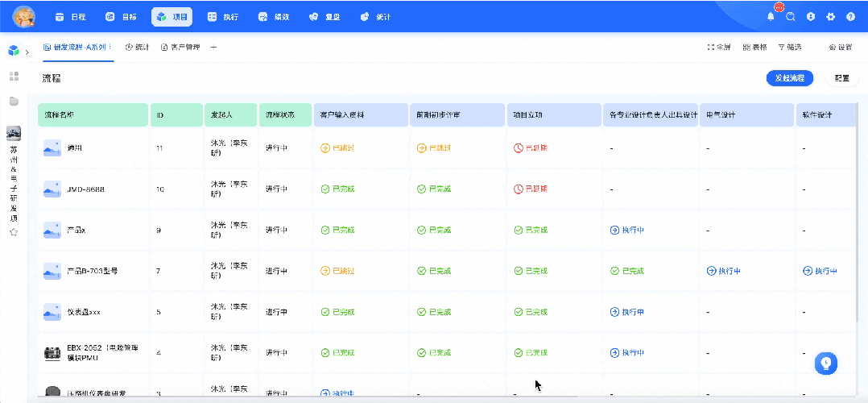Image resolution: width=868 pixels, height=403 pixels.
Task: Open the folder icon in the left sidebar
Action: [14, 101]
